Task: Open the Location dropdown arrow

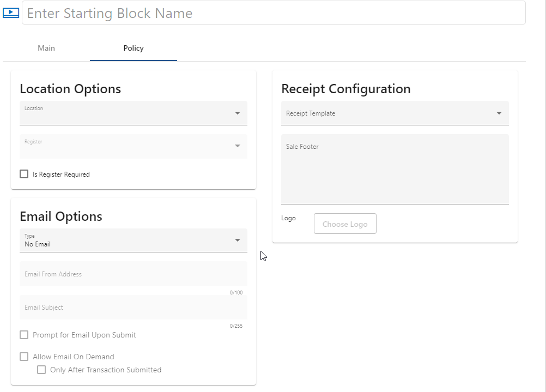Action: [x=238, y=113]
